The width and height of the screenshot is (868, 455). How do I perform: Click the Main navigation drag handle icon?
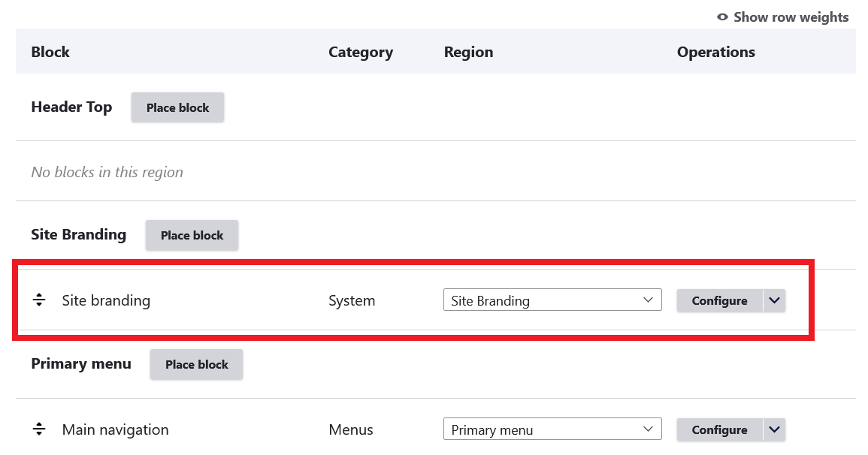39,429
